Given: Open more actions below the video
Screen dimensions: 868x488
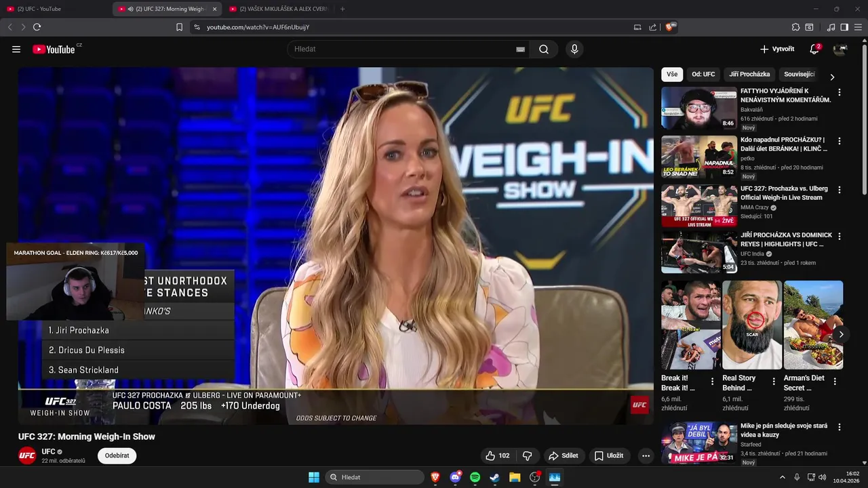Looking at the screenshot, I should [x=646, y=456].
